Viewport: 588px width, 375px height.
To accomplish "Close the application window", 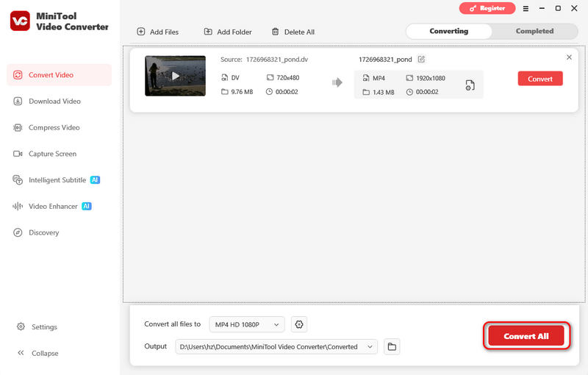I will click(574, 8).
